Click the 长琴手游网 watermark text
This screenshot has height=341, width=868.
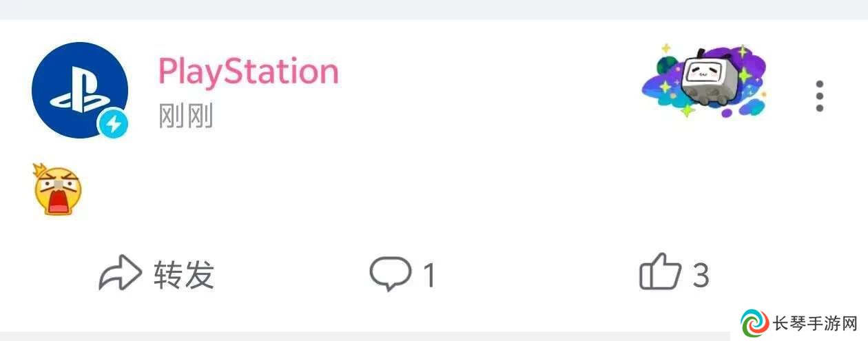816,324
